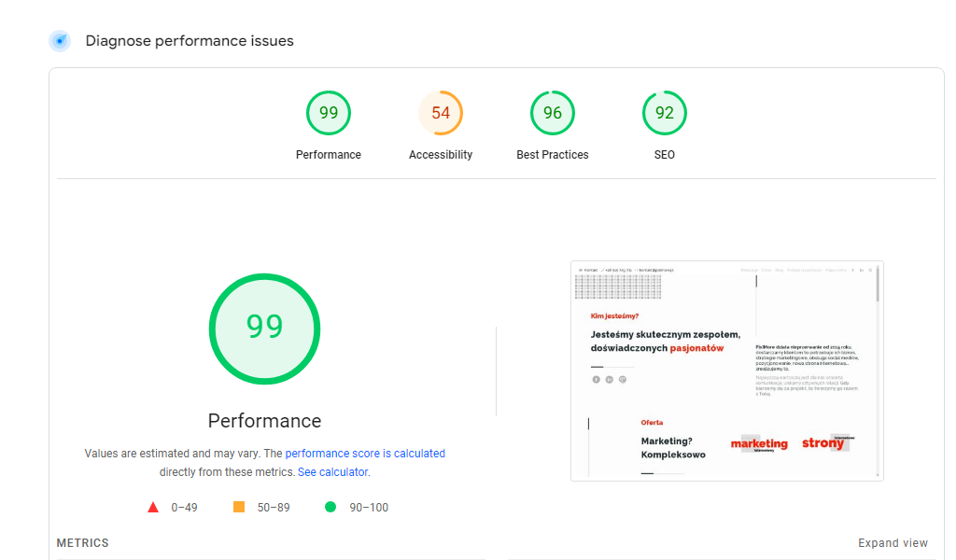
Task: Follow the See calculator link
Action: 332,472
